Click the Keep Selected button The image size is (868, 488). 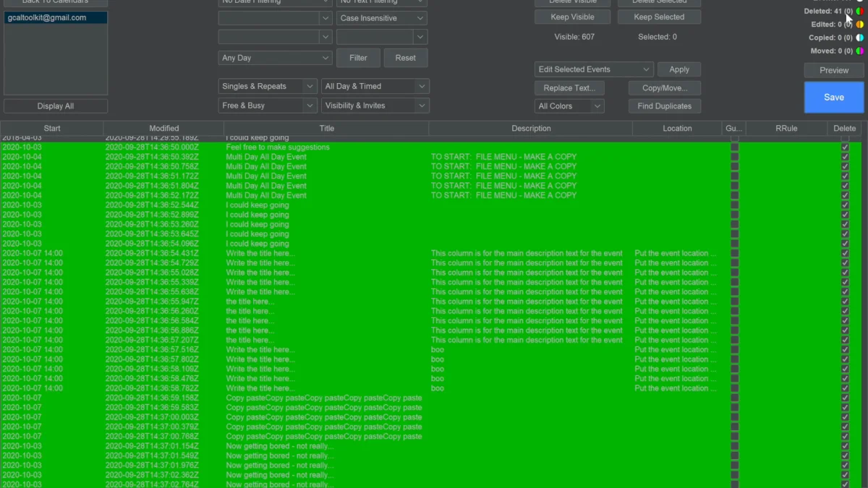click(x=659, y=17)
